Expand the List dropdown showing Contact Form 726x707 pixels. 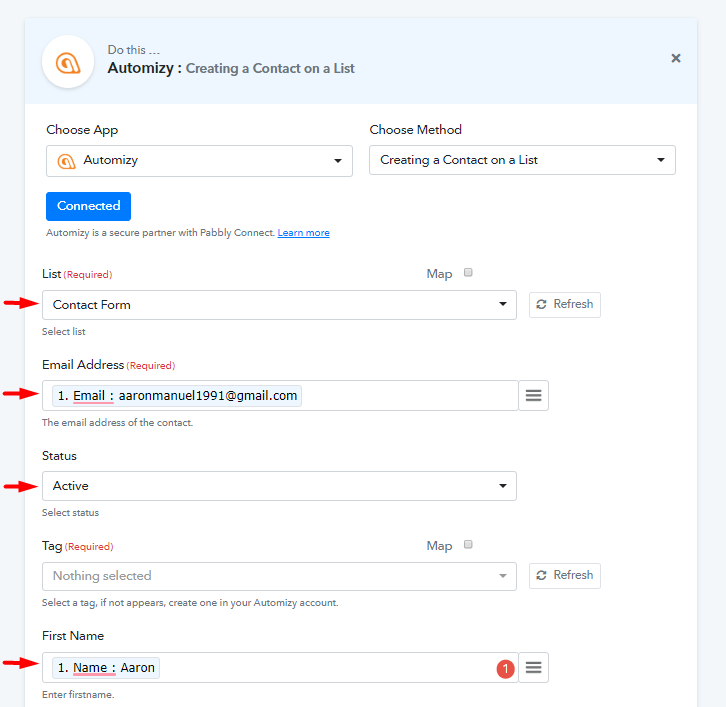tap(279, 305)
